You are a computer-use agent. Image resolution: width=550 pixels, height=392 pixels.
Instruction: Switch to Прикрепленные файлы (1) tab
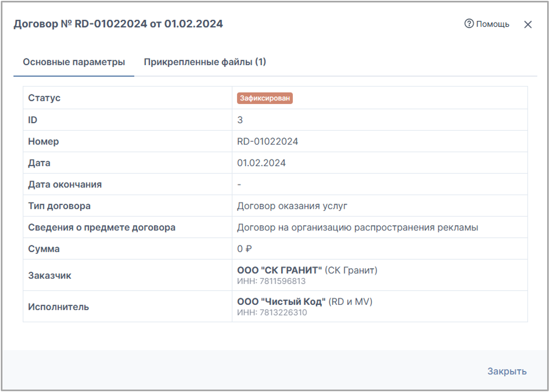(205, 62)
